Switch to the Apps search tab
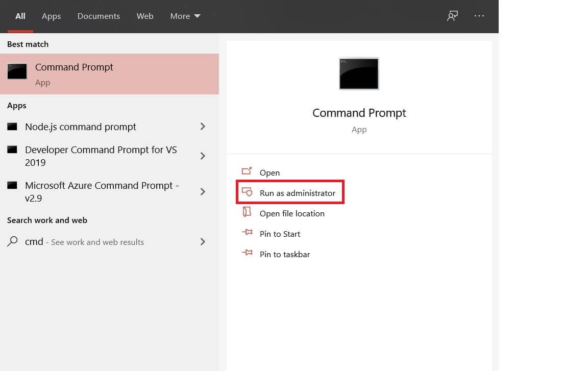 click(51, 16)
